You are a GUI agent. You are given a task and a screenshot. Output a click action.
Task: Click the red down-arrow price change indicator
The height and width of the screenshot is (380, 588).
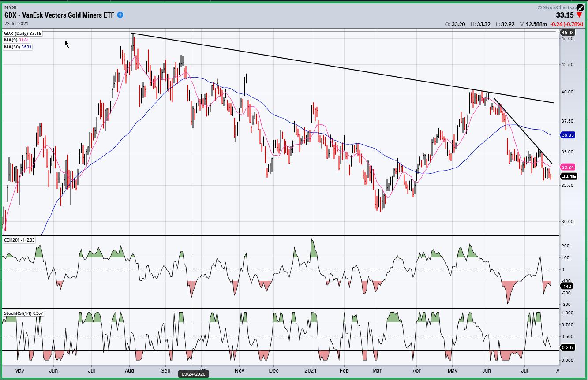point(579,15)
